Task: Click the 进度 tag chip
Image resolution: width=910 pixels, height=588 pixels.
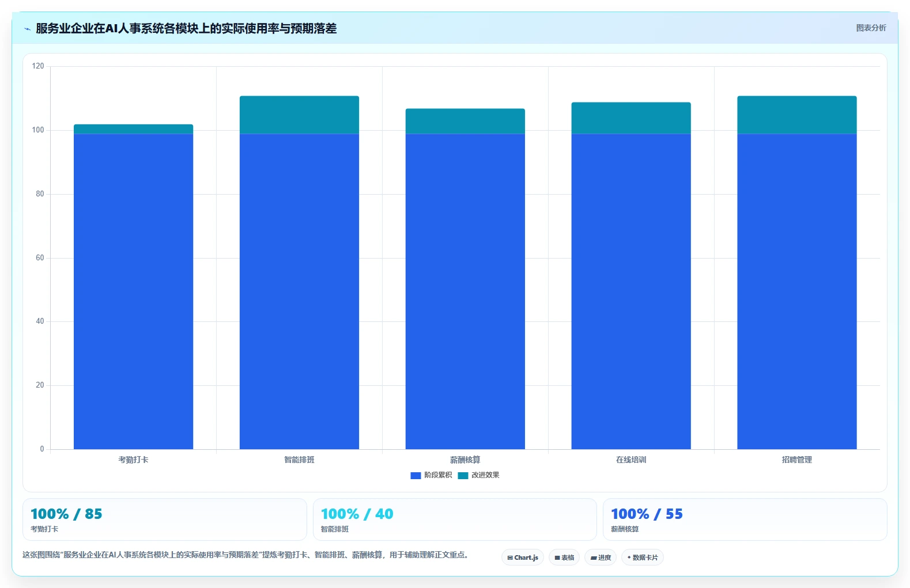Action: click(x=601, y=557)
